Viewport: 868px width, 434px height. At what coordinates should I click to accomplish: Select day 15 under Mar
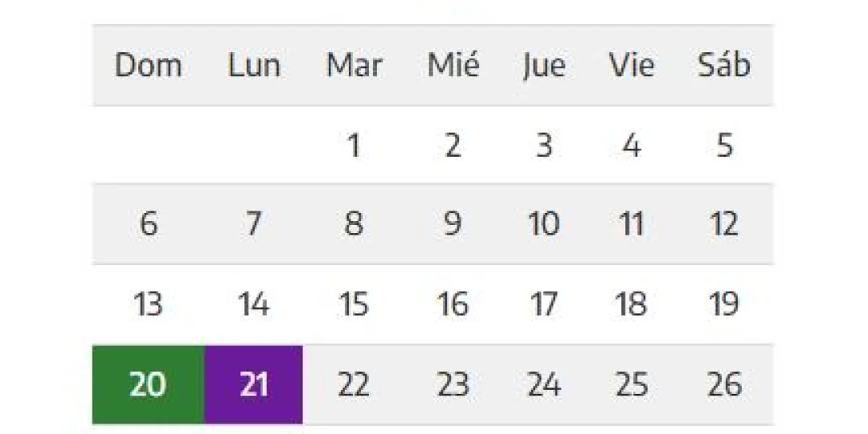pyautogui.click(x=353, y=305)
